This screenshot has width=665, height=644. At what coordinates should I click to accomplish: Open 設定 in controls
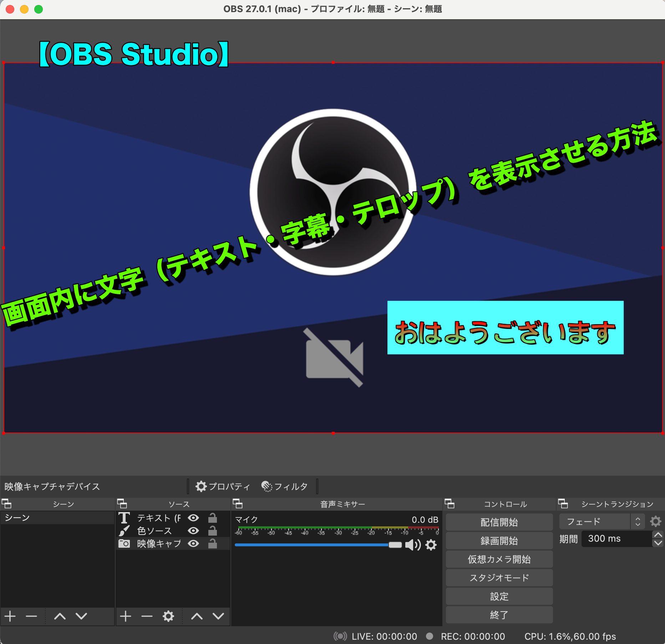499,597
